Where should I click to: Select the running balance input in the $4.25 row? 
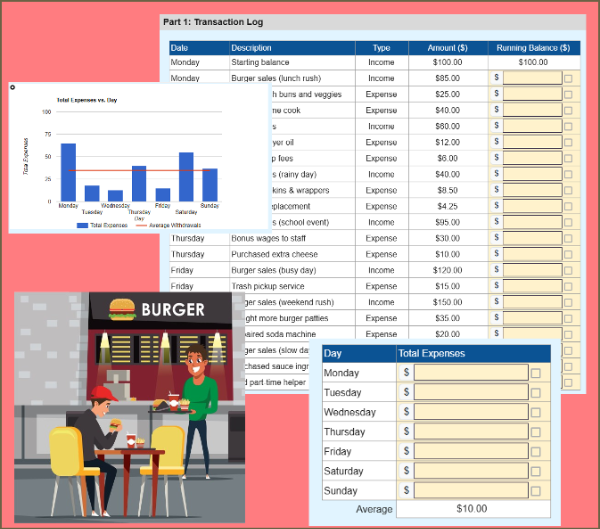(x=532, y=206)
